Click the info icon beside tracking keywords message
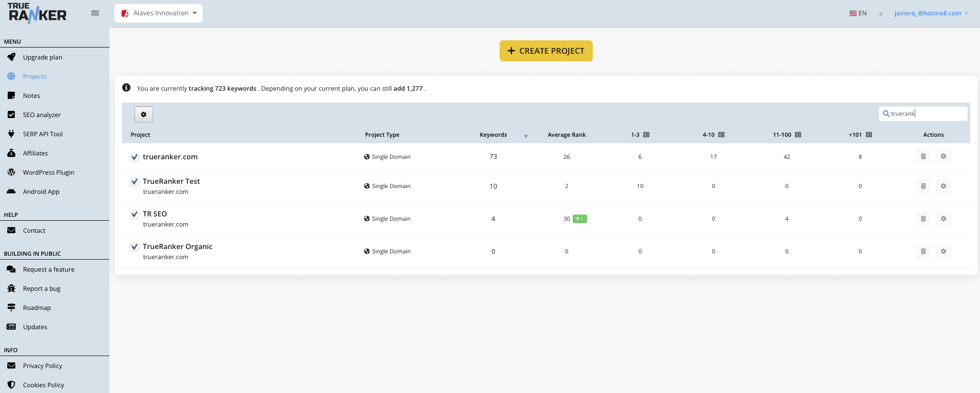Screen dimensions: 980x393 point(126,88)
